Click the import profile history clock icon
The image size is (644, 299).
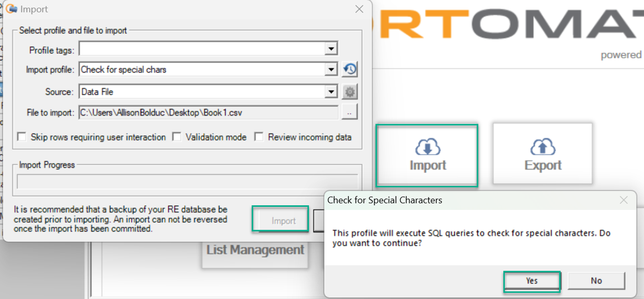(x=350, y=69)
